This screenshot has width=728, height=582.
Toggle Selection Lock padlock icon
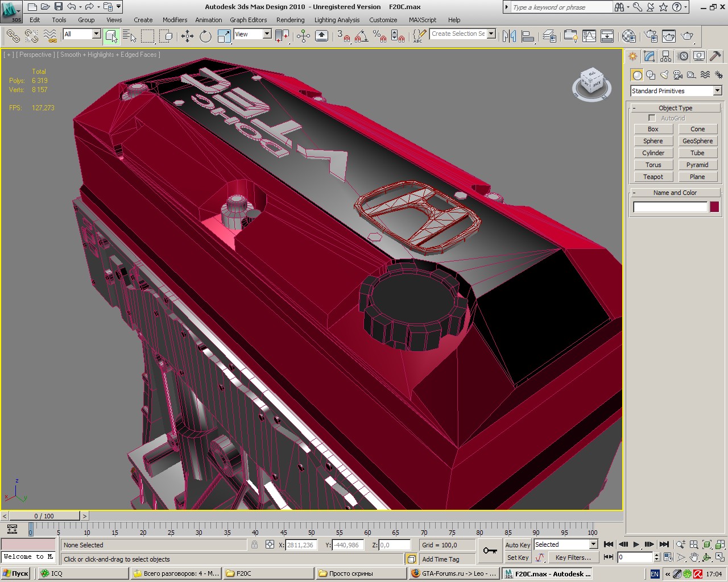coord(254,544)
